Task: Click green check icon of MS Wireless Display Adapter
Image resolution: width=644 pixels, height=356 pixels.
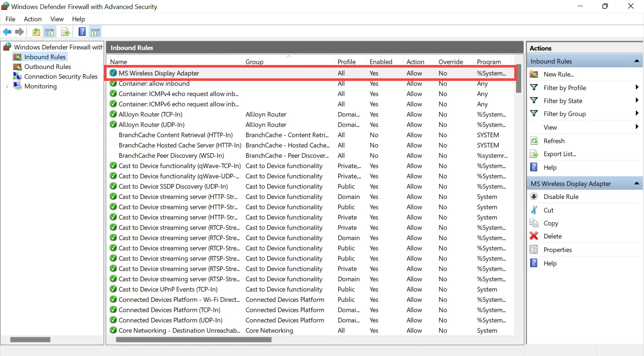Action: tap(113, 73)
